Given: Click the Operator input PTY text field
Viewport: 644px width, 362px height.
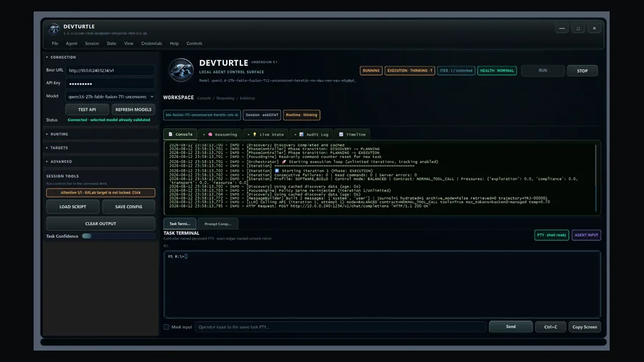Looking at the screenshot, I should click(x=341, y=327).
